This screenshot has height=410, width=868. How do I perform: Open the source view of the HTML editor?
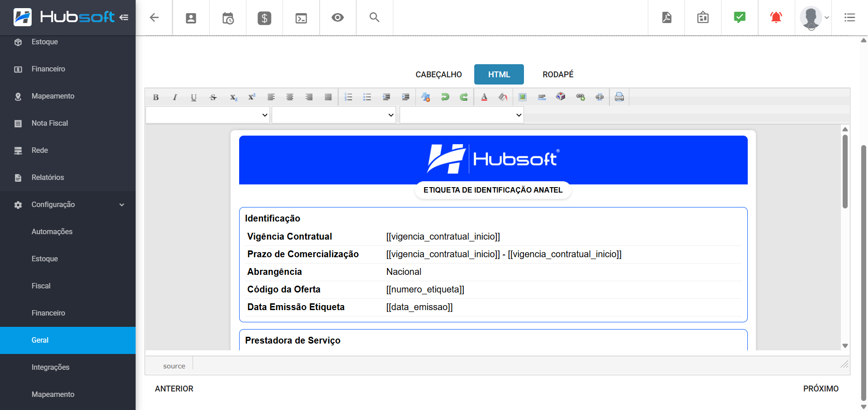[x=175, y=366]
